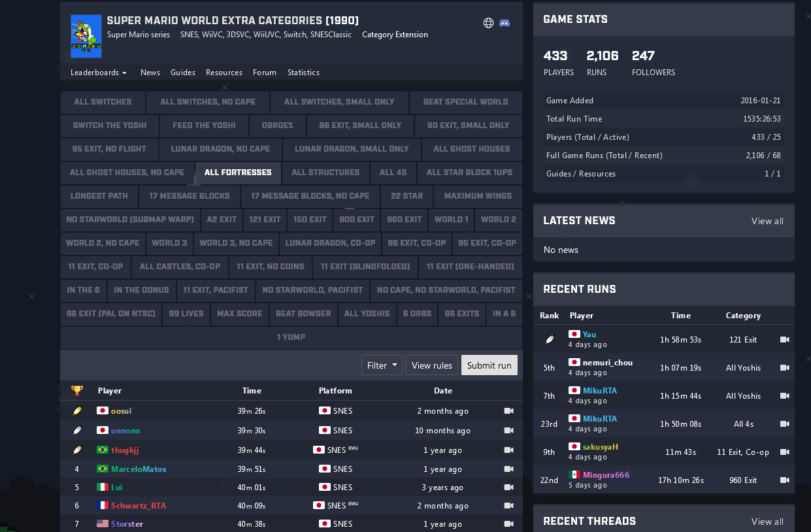Open video icon for Mingura666's recent run
This screenshot has width=811, height=532.
785,480
